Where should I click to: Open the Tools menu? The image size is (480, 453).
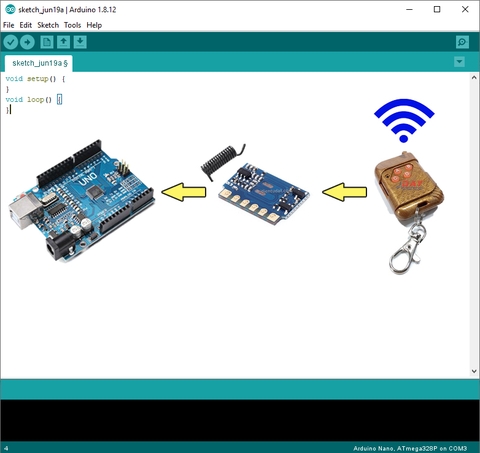72,25
